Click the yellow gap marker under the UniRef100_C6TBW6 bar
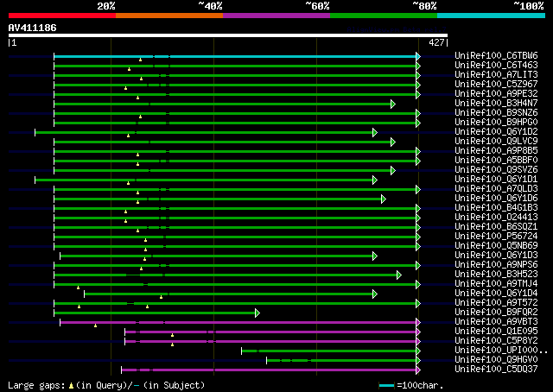This screenshot has height=392, width=553. coord(140,60)
